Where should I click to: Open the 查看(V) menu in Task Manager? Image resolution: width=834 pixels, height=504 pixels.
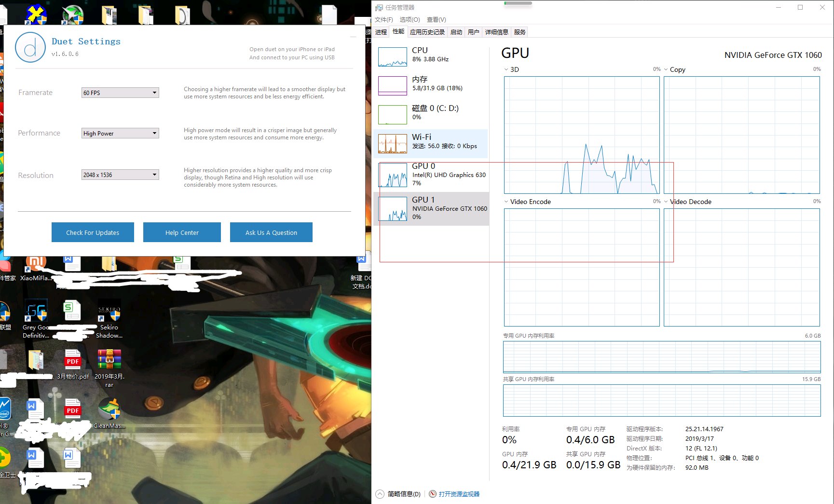(437, 20)
